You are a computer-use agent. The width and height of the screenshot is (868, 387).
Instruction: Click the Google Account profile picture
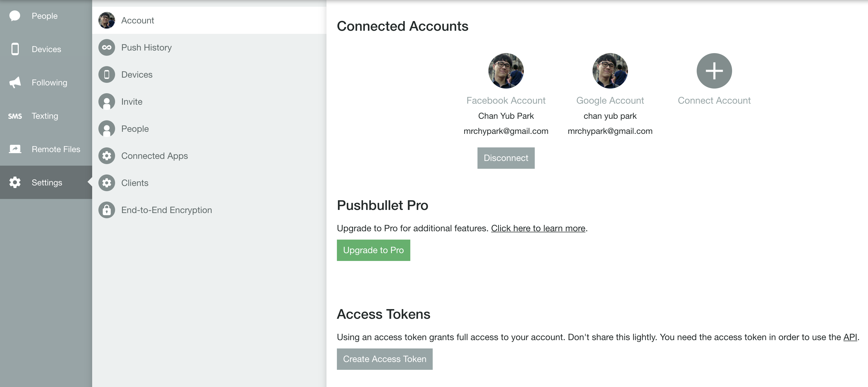[610, 71]
